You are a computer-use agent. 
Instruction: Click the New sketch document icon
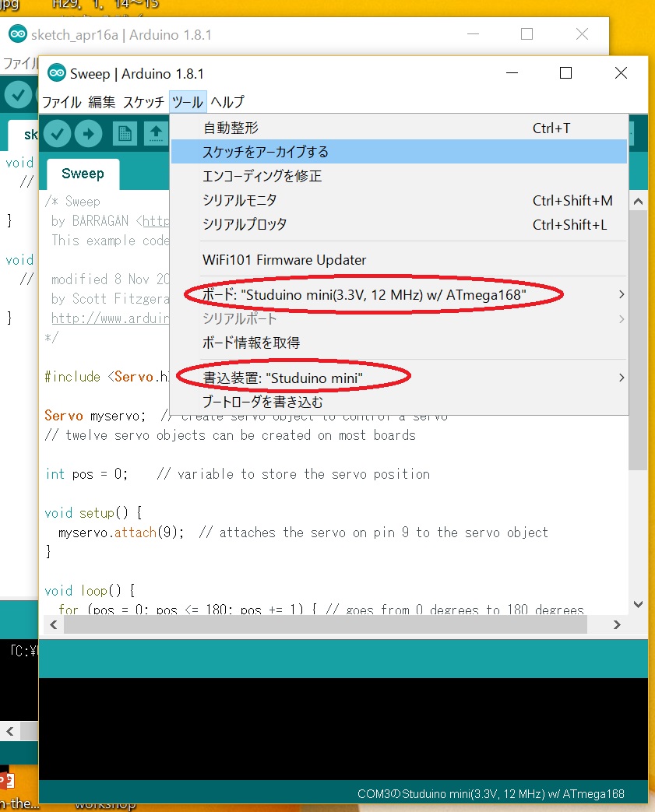(123, 134)
